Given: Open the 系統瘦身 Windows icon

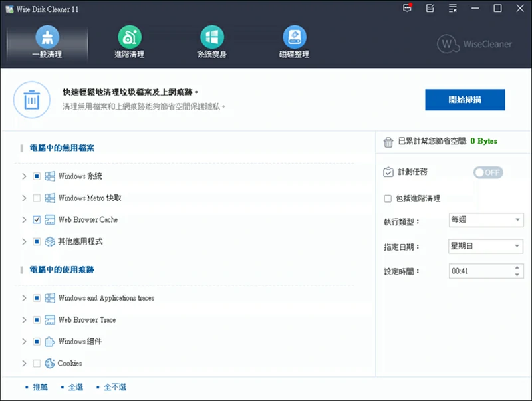Looking at the screenshot, I should [211, 37].
